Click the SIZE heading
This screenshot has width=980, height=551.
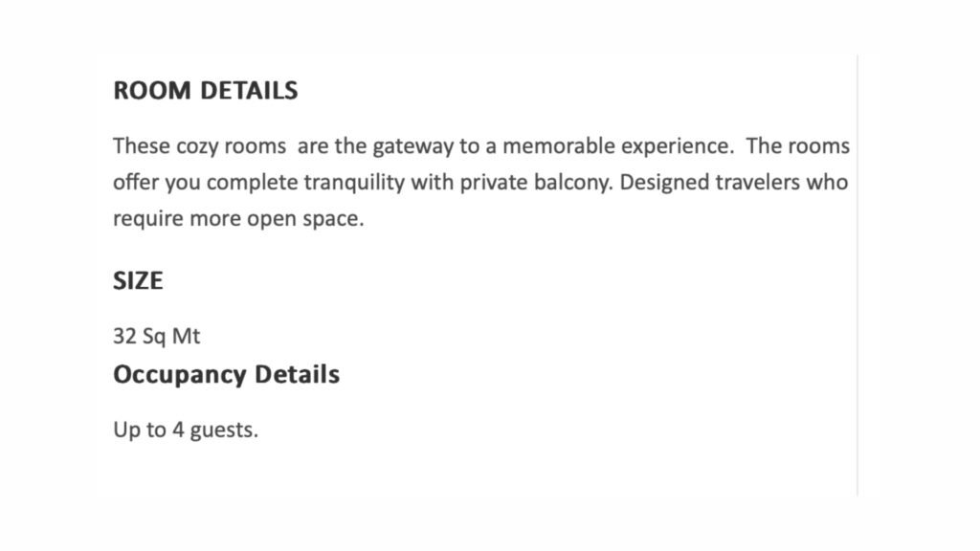click(x=138, y=281)
